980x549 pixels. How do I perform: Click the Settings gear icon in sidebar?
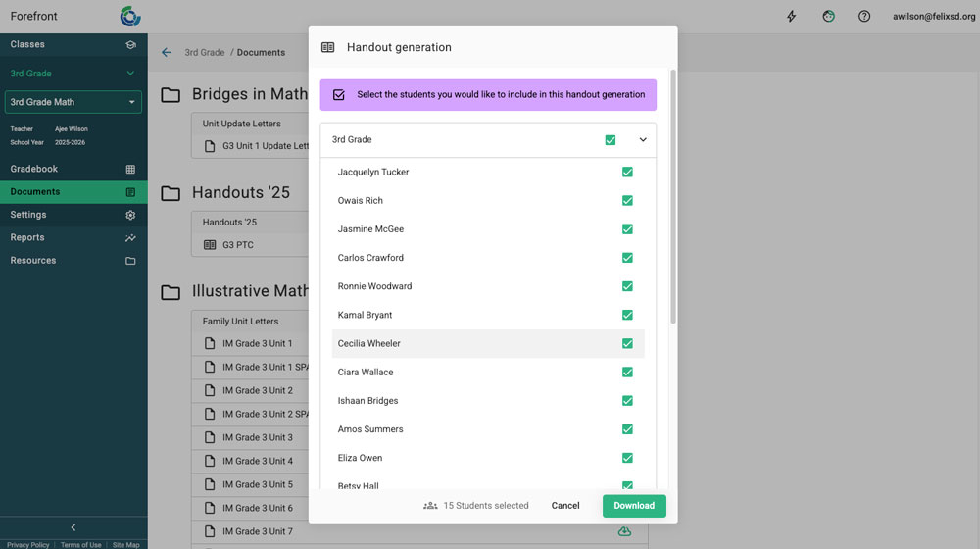(x=130, y=215)
